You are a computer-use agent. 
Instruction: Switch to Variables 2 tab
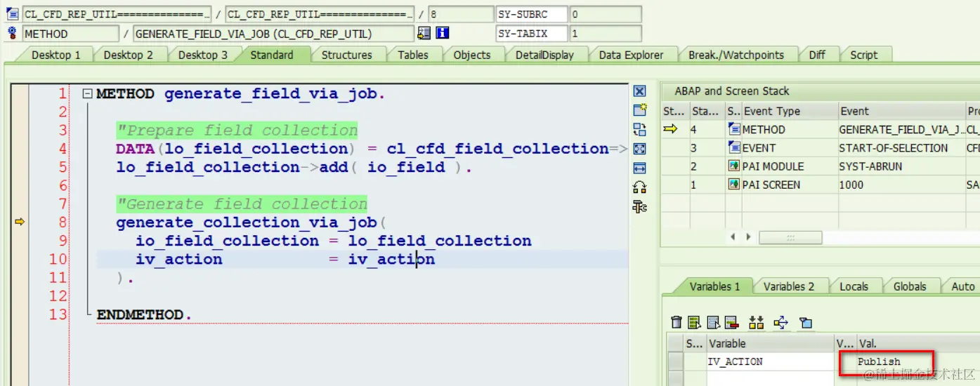coord(788,286)
